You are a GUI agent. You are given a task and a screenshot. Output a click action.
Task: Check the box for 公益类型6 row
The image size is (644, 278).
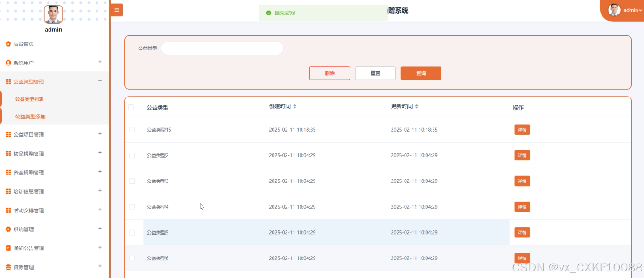click(132, 258)
